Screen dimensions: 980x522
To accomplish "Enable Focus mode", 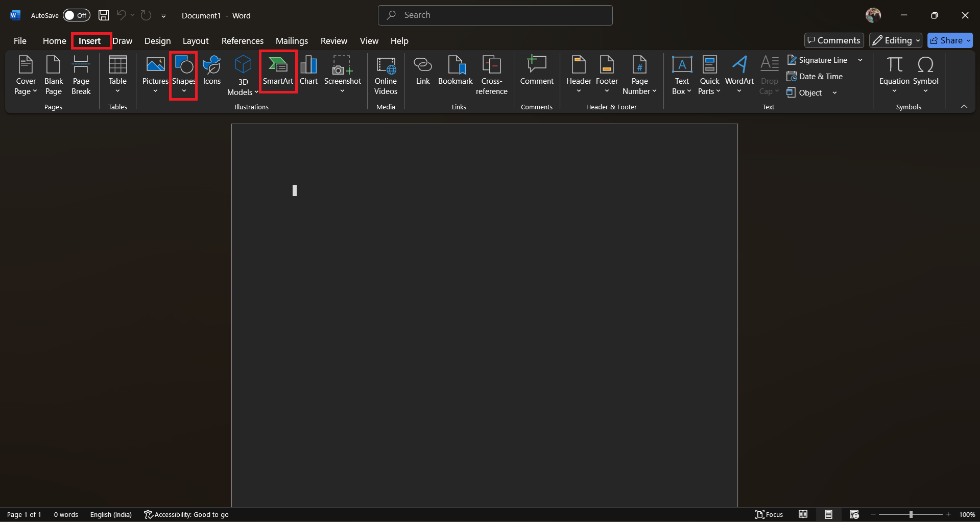I will [769, 514].
